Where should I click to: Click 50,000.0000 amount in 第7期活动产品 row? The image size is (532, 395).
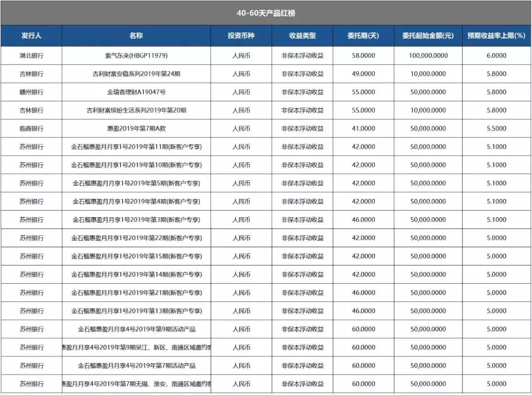click(x=428, y=366)
